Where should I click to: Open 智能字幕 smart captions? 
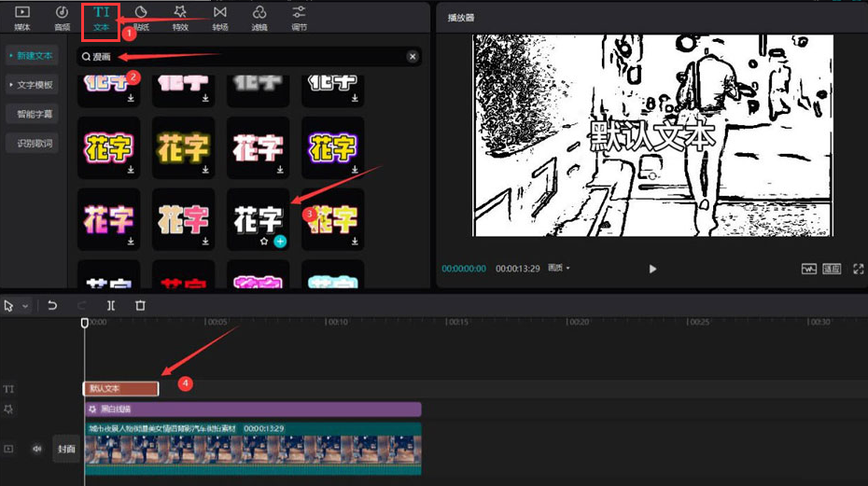click(x=35, y=114)
